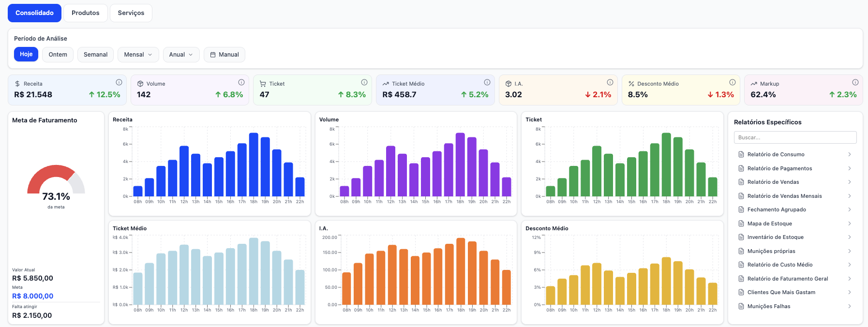Viewport: 868px width, 327px height.
Task: Focus the Buscar search field
Action: [795, 137]
